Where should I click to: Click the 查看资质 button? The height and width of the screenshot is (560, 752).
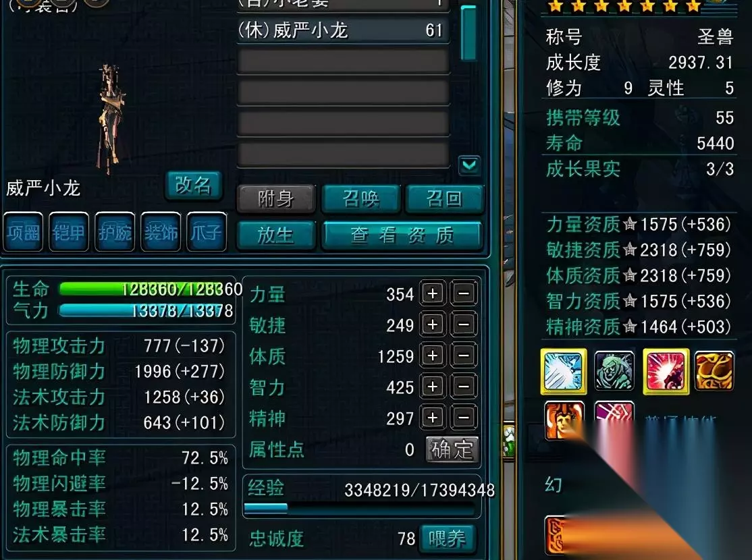[x=402, y=235]
